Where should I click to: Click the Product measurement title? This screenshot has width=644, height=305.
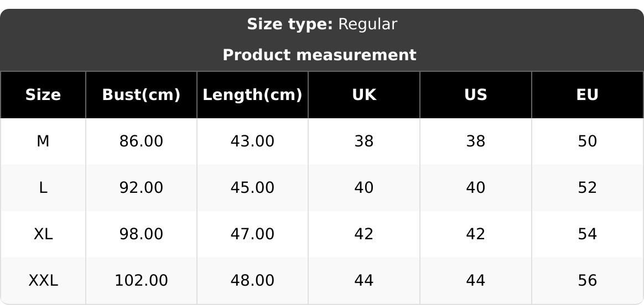[319, 55]
